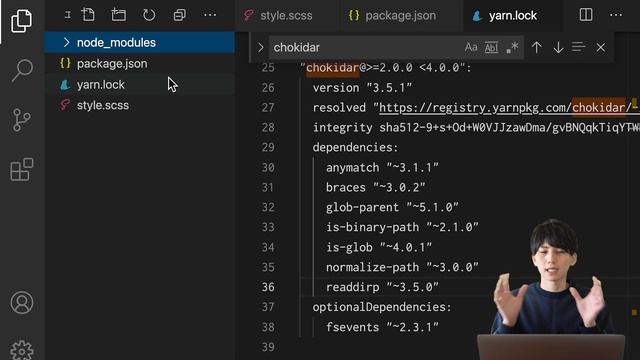
Task: Open the Accounts menu icon
Action: pyautogui.click(x=22, y=302)
